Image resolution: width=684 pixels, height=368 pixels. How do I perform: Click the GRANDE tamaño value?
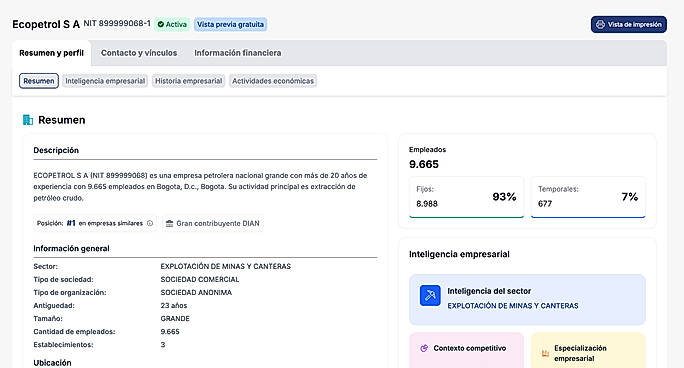(x=175, y=319)
